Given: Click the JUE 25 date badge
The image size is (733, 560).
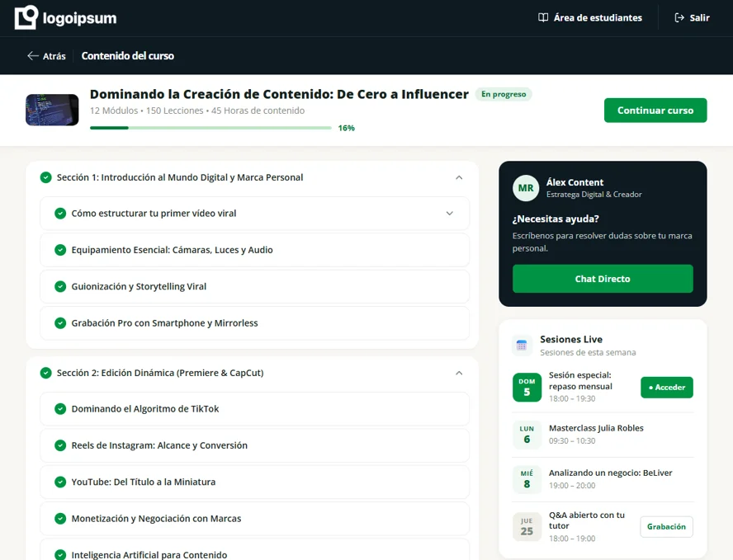Looking at the screenshot, I should 527,527.
